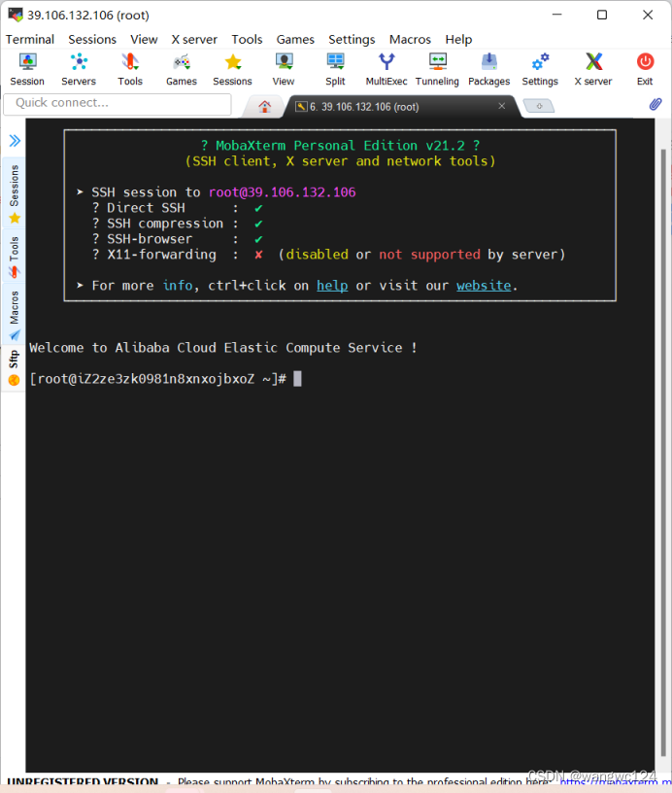Viewport: 672px width, 793px height.
Task: Expand the sidebar with double-chevron arrow
Action: pos(15,140)
